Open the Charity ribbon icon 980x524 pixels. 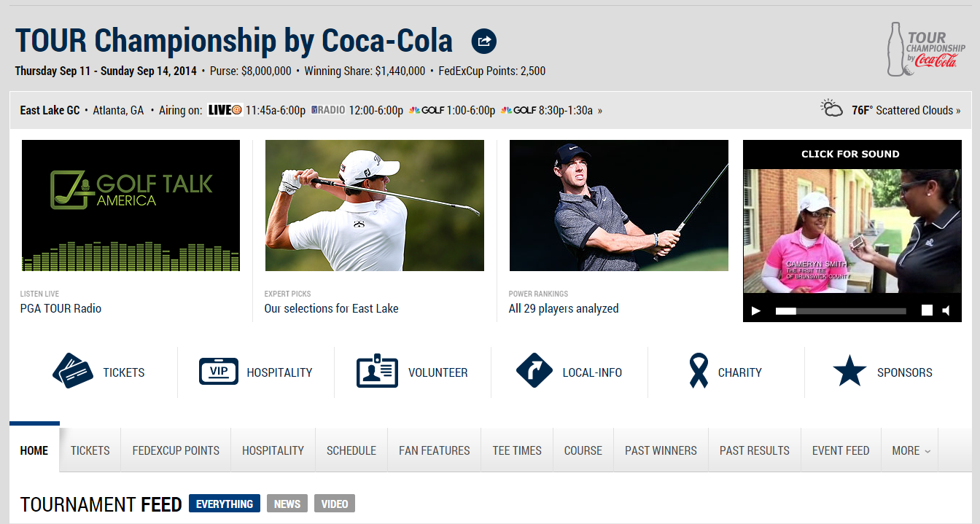pyautogui.click(x=699, y=371)
